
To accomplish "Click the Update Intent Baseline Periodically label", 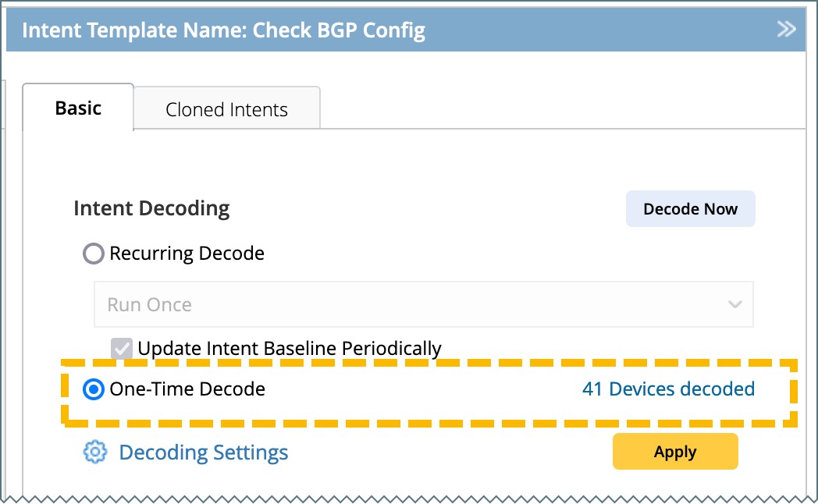I will (x=289, y=348).
